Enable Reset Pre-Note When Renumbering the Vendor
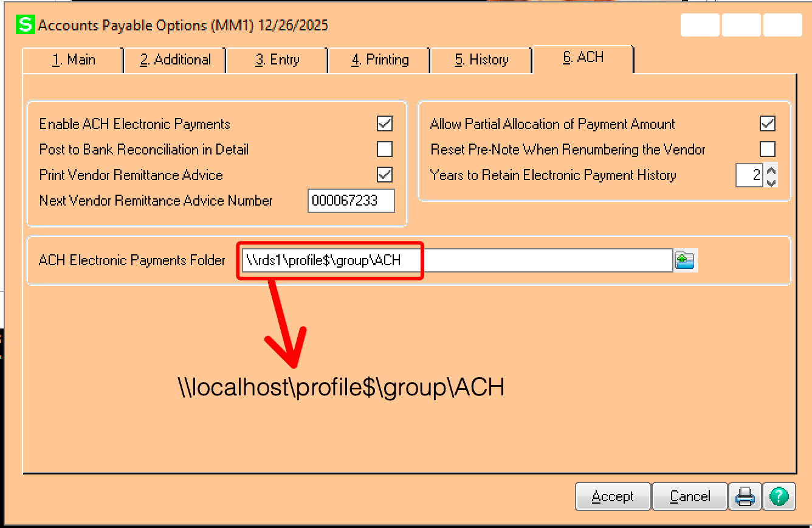This screenshot has height=528, width=812. (768, 150)
